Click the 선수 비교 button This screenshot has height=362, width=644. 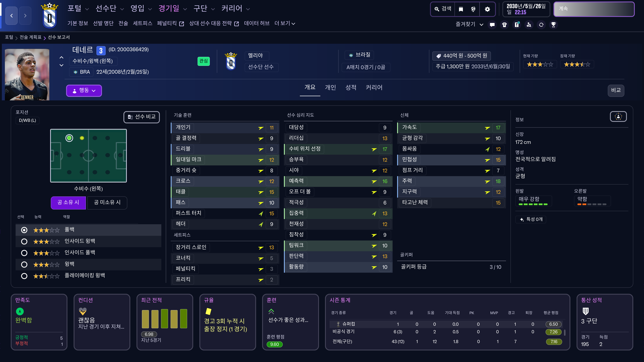point(142,117)
